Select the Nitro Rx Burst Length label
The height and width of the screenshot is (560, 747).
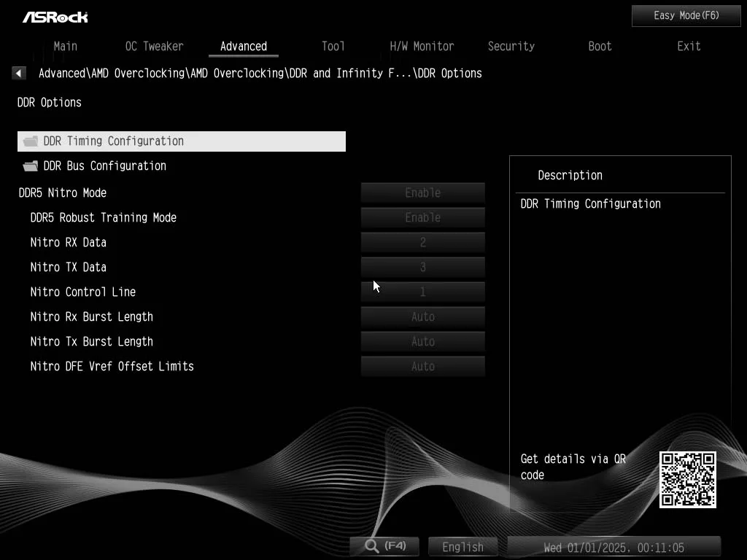tap(91, 316)
